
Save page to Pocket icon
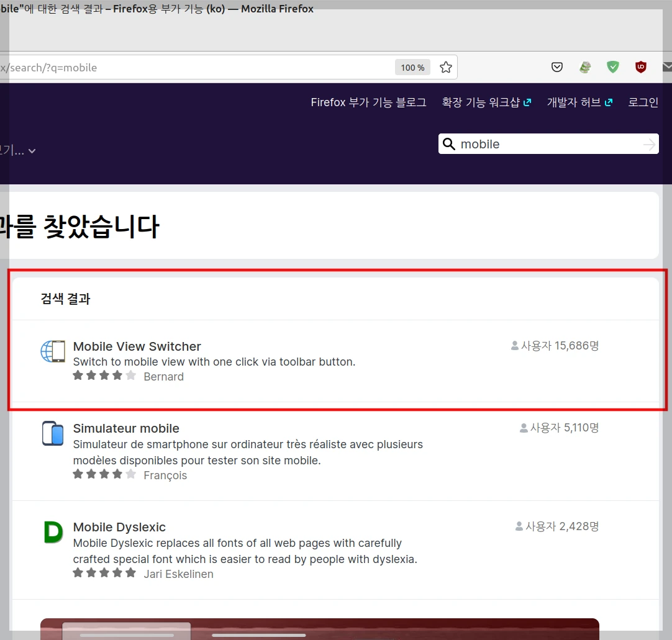click(556, 67)
